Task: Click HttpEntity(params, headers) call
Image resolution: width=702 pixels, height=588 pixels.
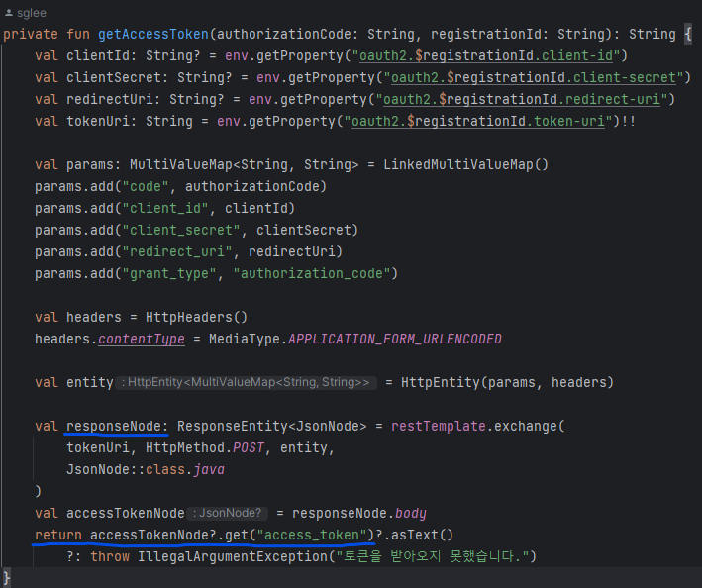Action: pyautogui.click(x=507, y=383)
